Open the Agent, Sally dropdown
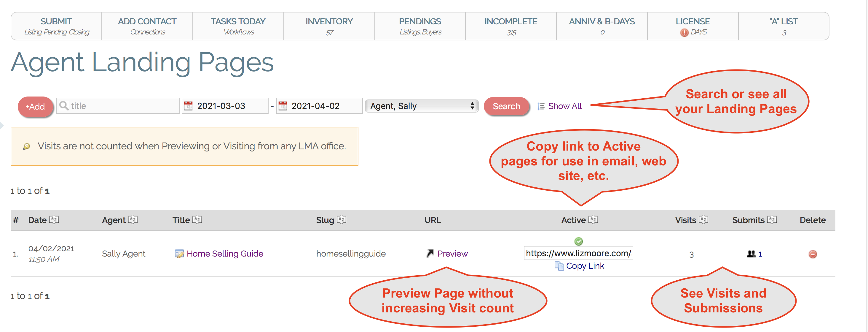 422,106
